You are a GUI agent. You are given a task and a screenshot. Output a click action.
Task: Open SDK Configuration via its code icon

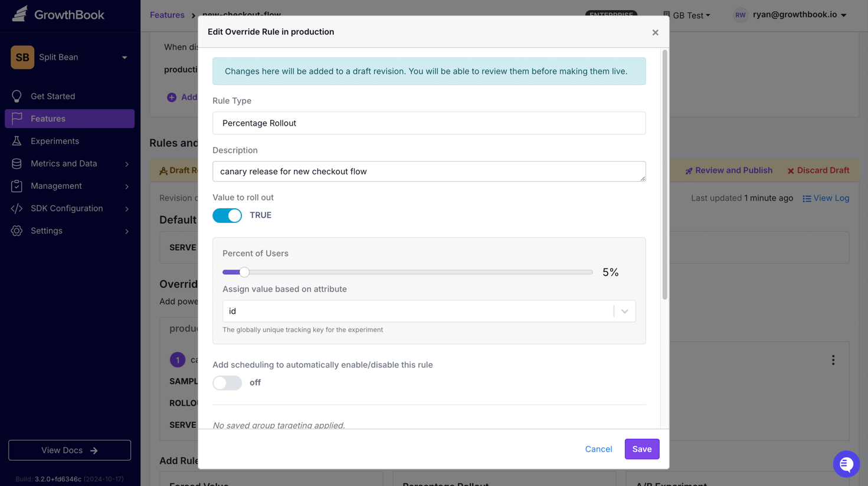[x=17, y=208]
